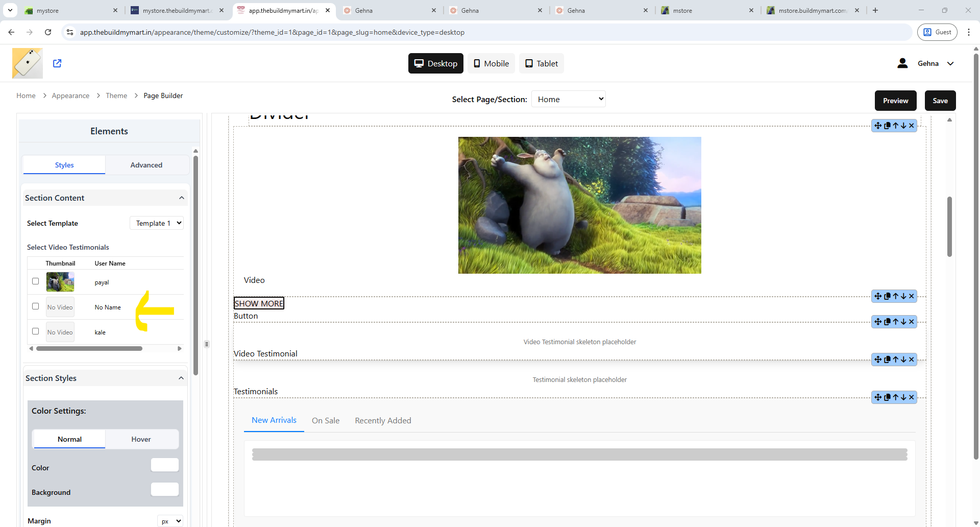This screenshot has width=980, height=527.
Task: Delete the Testimonials section
Action: pyautogui.click(x=912, y=360)
